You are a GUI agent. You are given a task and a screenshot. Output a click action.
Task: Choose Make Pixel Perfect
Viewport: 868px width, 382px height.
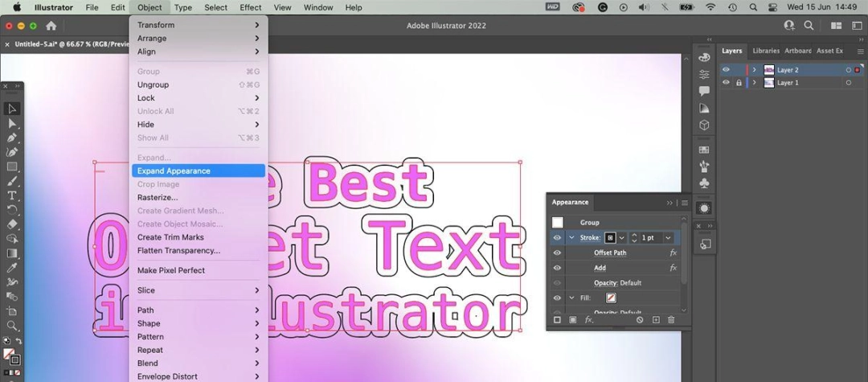click(x=199, y=270)
